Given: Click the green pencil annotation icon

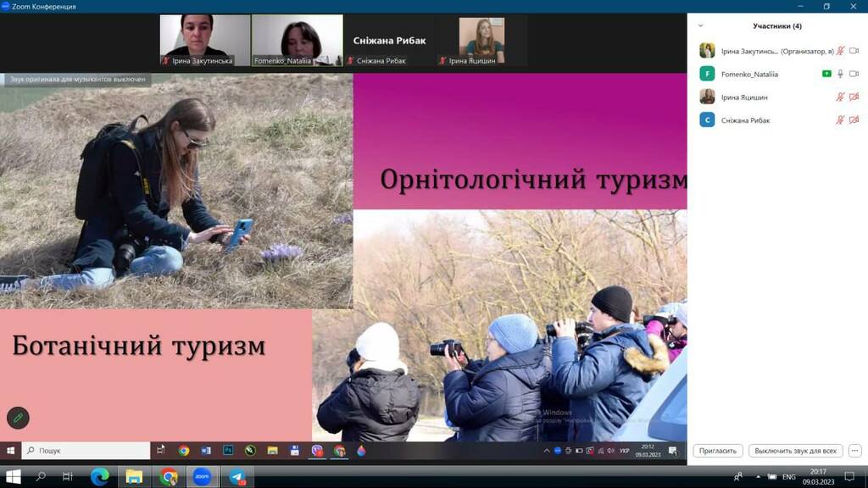Looking at the screenshot, I should 18,418.
